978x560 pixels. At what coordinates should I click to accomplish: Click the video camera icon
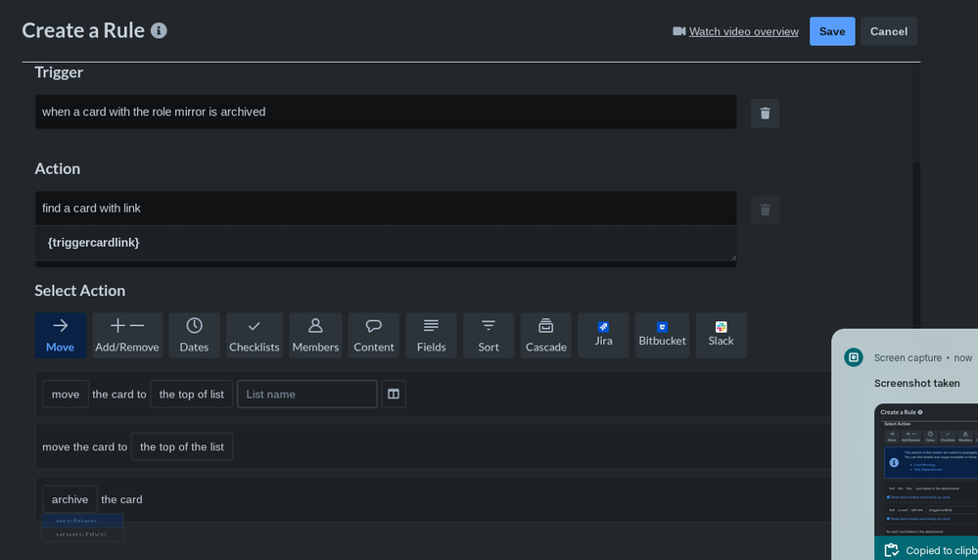pyautogui.click(x=679, y=31)
